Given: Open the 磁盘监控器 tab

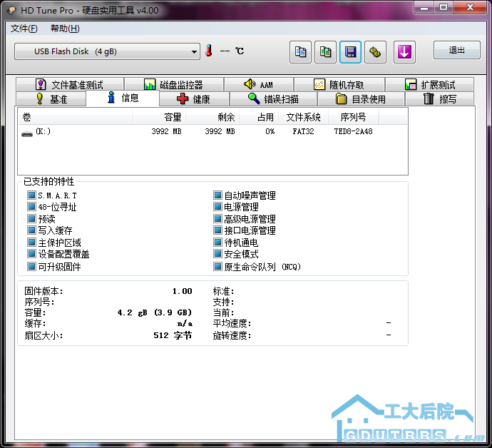Looking at the screenshot, I should (174, 84).
